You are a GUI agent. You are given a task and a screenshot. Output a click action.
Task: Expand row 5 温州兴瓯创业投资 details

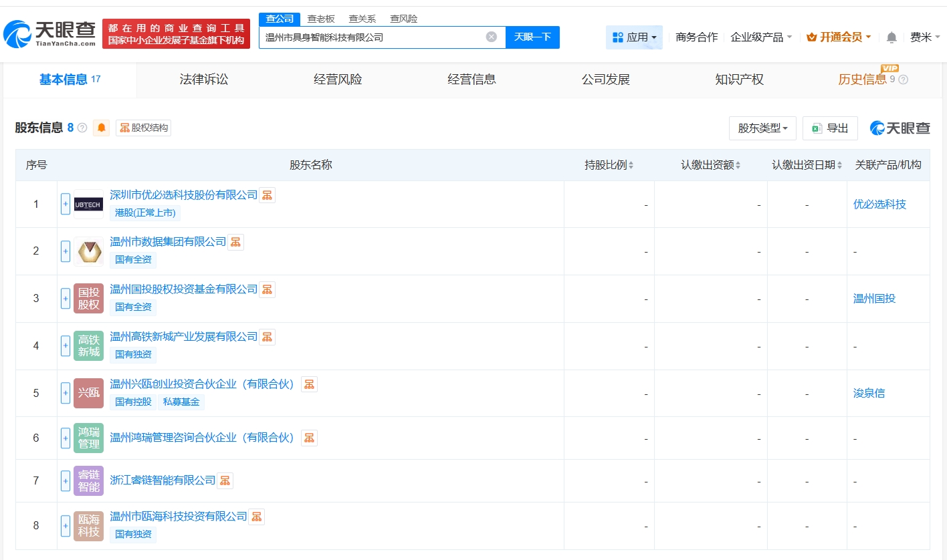(66, 393)
